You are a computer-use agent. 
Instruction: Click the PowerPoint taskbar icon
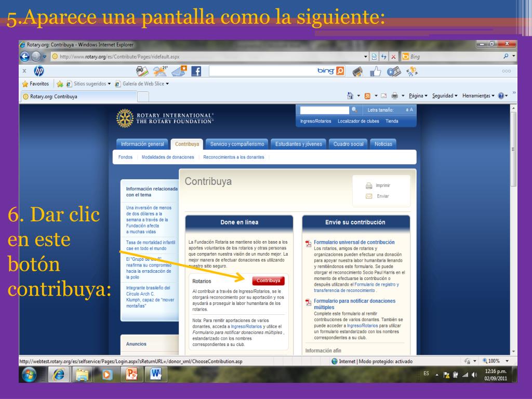coord(131,374)
